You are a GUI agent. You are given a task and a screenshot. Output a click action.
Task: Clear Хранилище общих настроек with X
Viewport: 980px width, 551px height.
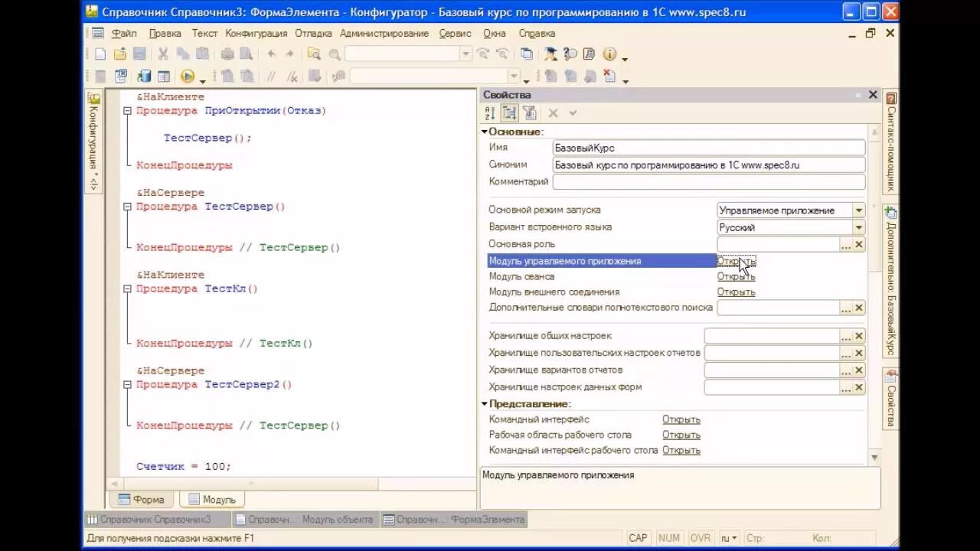pos(859,336)
